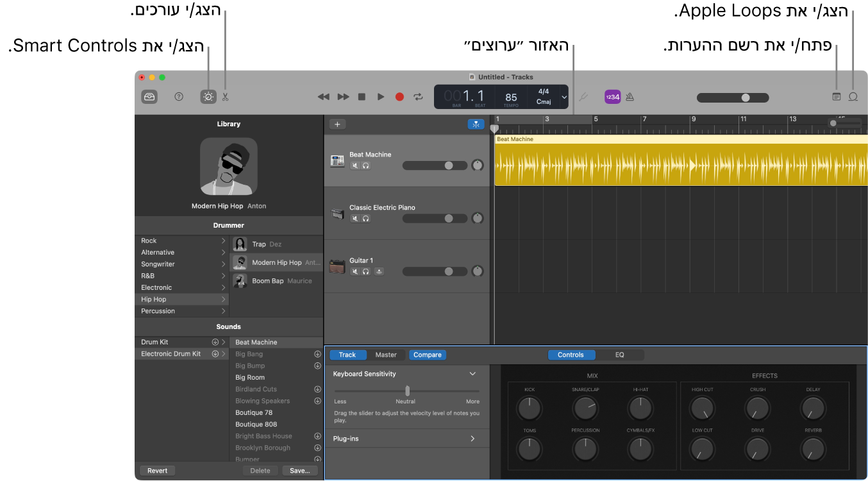
Task: Click the Classic Electric Piano track icon
Action: tap(337, 214)
